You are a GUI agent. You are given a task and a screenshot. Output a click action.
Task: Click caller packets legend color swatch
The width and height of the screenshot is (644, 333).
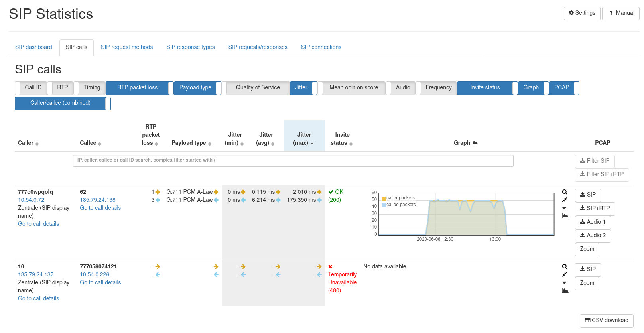pyautogui.click(x=384, y=198)
